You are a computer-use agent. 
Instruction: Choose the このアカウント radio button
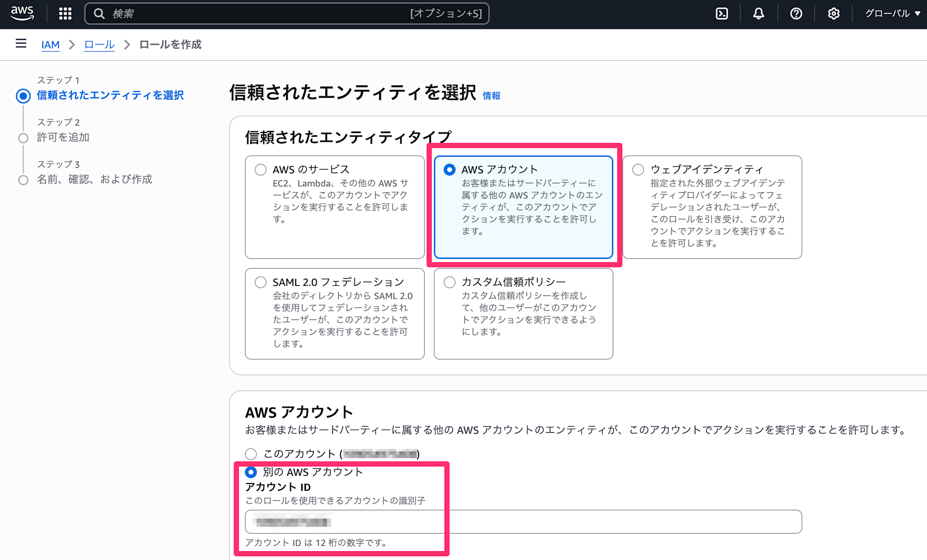pyautogui.click(x=251, y=454)
